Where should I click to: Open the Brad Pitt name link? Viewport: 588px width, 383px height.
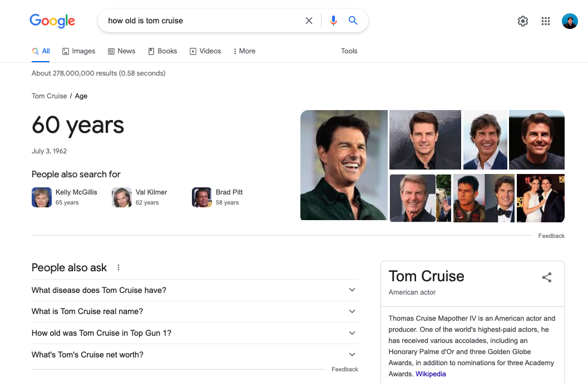[229, 192]
